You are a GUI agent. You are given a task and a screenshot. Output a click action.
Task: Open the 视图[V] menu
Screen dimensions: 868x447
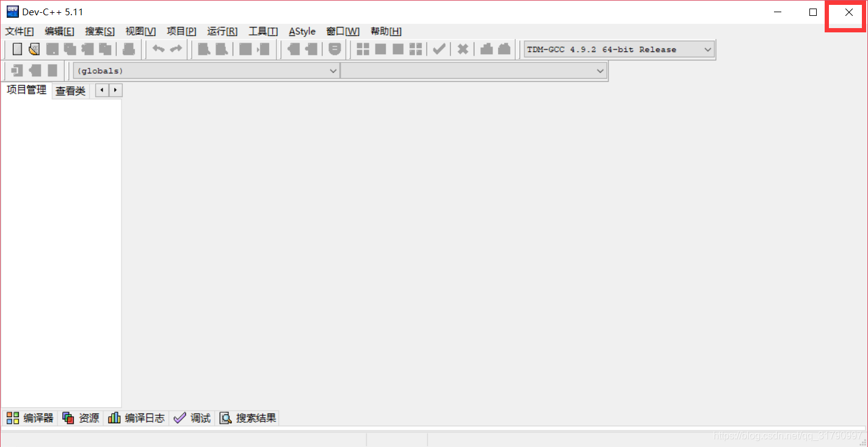(140, 31)
